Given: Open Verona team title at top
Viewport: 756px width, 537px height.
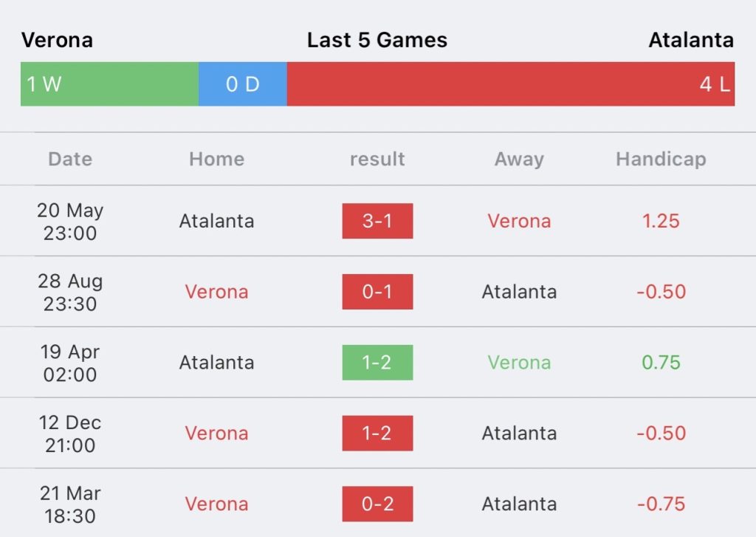Looking at the screenshot, I should [58, 40].
